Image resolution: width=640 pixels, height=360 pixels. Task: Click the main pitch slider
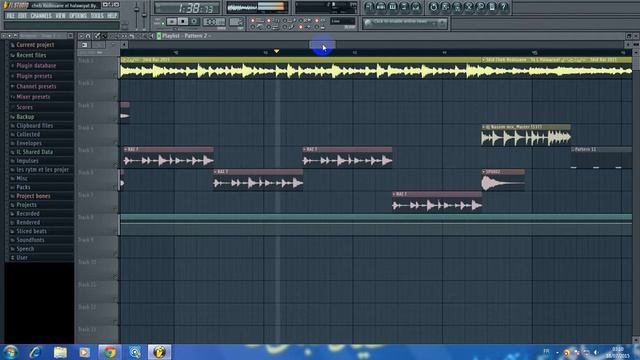[144, 14]
